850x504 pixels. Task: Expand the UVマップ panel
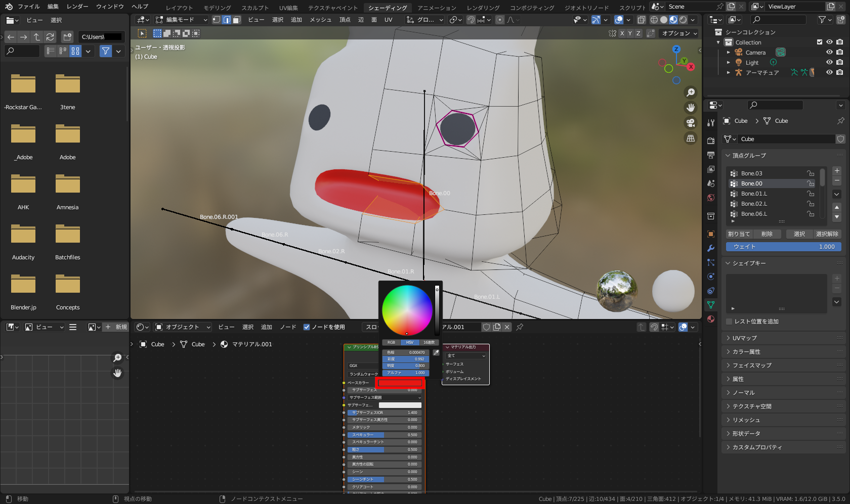[x=783, y=338]
